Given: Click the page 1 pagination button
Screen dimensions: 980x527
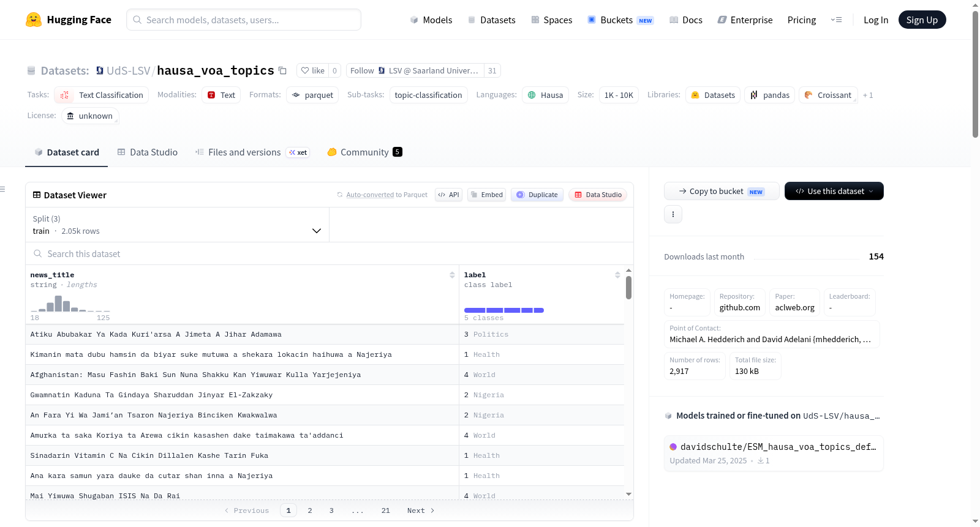Looking at the screenshot, I should 288,510.
